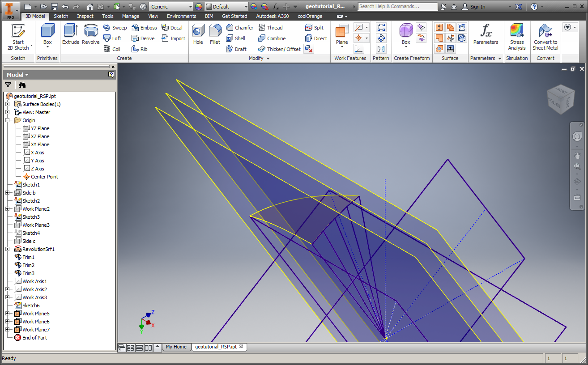Click the Derive button
The image size is (588, 365).
point(143,38)
